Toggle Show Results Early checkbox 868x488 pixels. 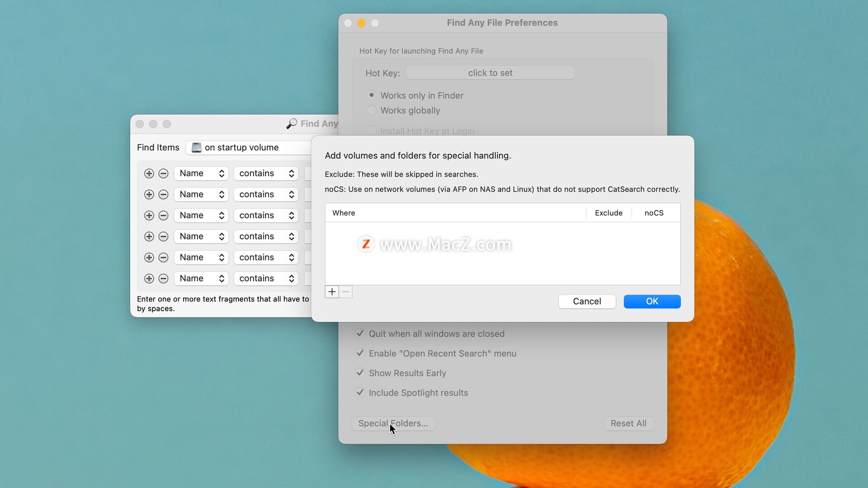pos(360,373)
